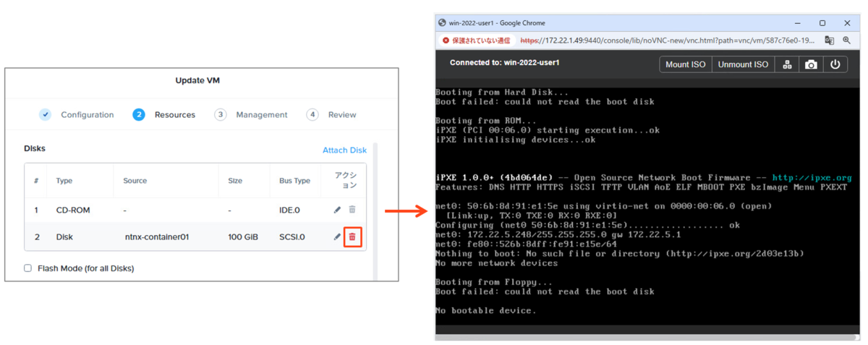Click 'Booting from Hard Disk...' console line

[x=502, y=93]
